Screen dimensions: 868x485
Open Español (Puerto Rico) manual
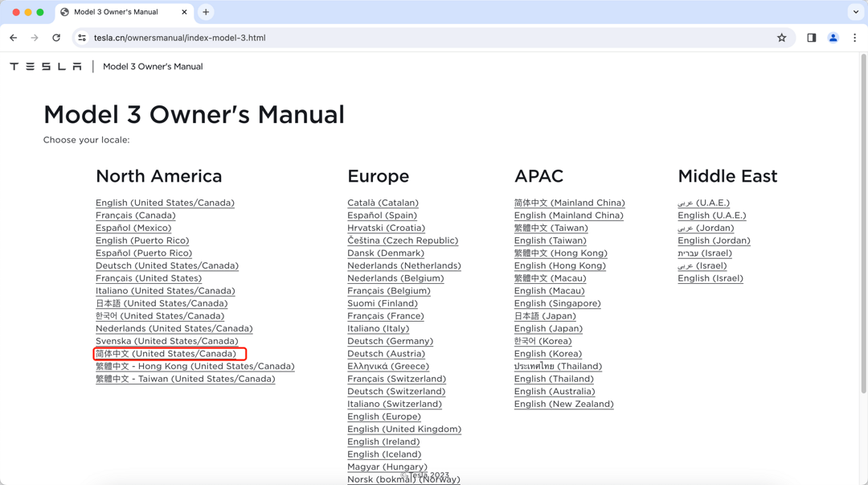(144, 253)
